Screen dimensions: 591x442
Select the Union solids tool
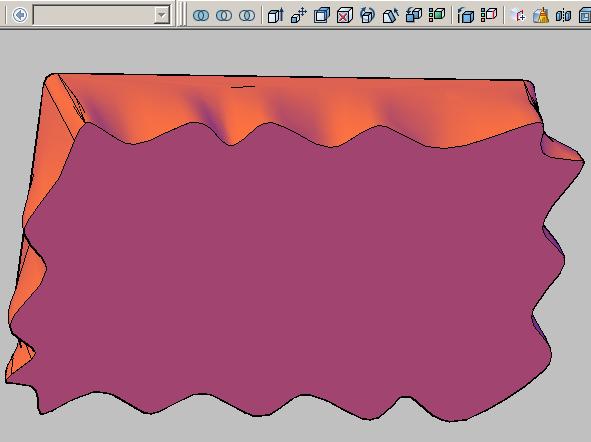click(201, 15)
